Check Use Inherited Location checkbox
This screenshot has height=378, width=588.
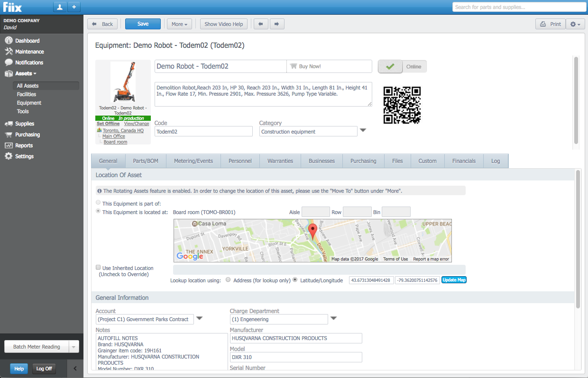click(x=99, y=268)
